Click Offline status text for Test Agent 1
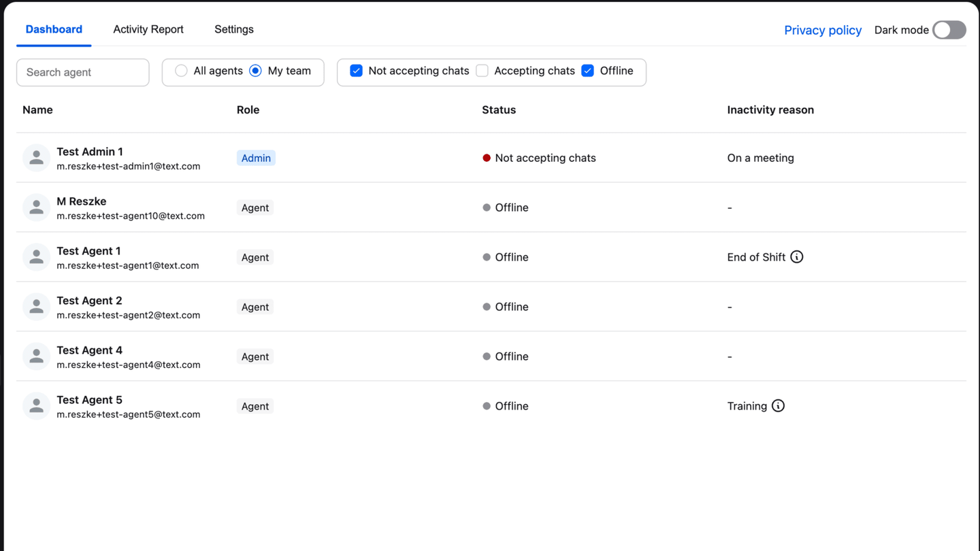 click(512, 257)
